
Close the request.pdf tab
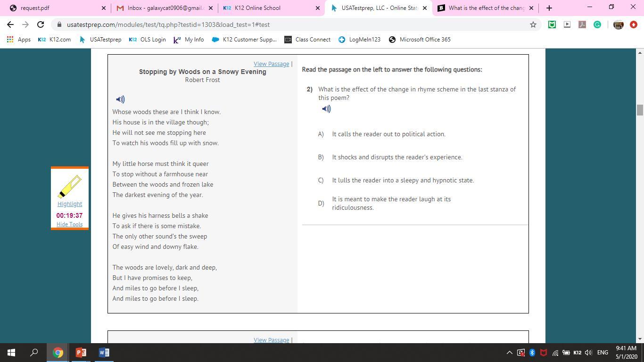(x=104, y=8)
